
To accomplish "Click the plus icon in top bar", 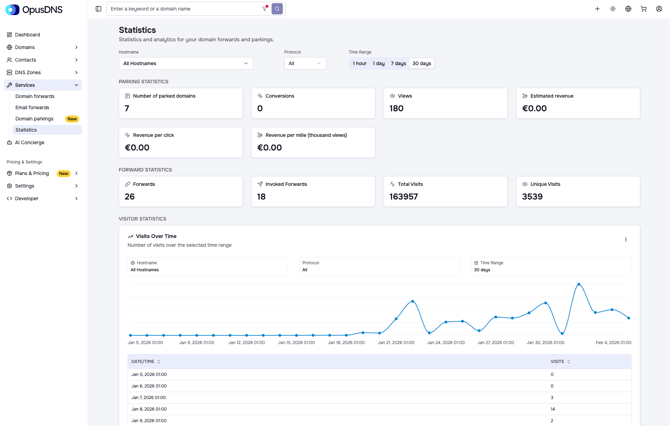I will pos(597,9).
